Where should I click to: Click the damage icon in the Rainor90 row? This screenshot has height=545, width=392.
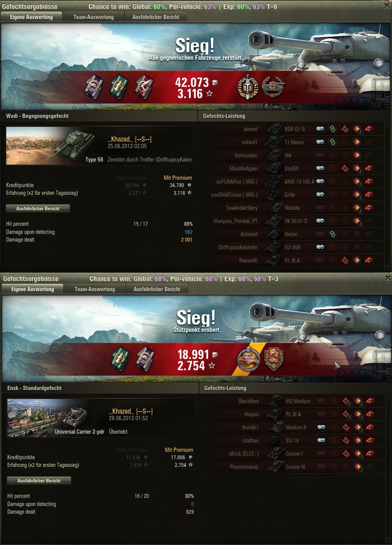point(357,261)
